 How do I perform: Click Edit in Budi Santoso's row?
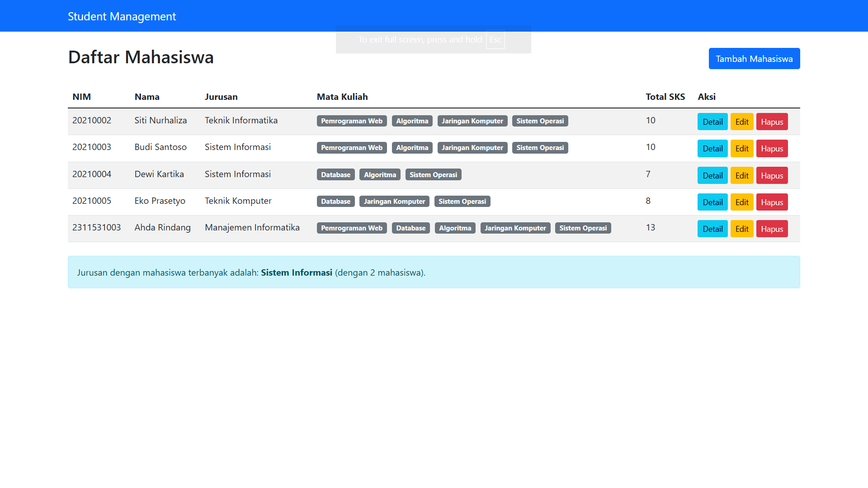(x=741, y=148)
